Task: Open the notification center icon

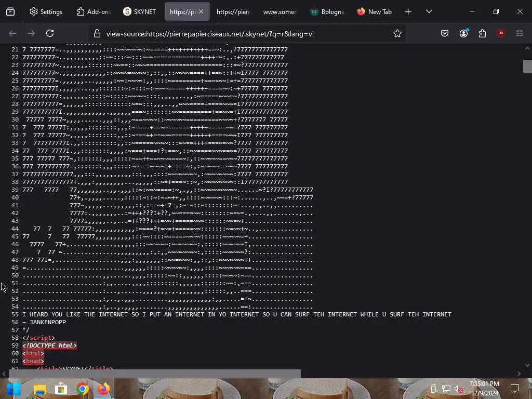Action: click(515, 389)
